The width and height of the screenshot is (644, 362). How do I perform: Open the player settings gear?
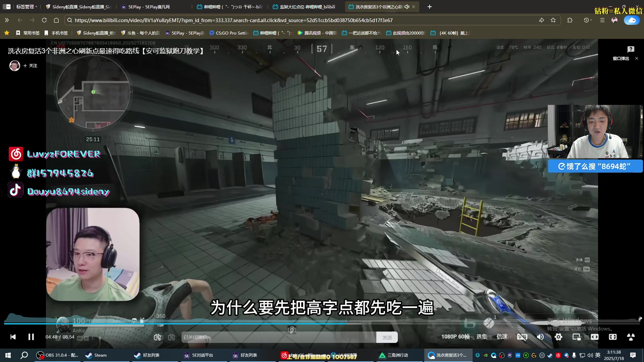[x=558, y=337]
